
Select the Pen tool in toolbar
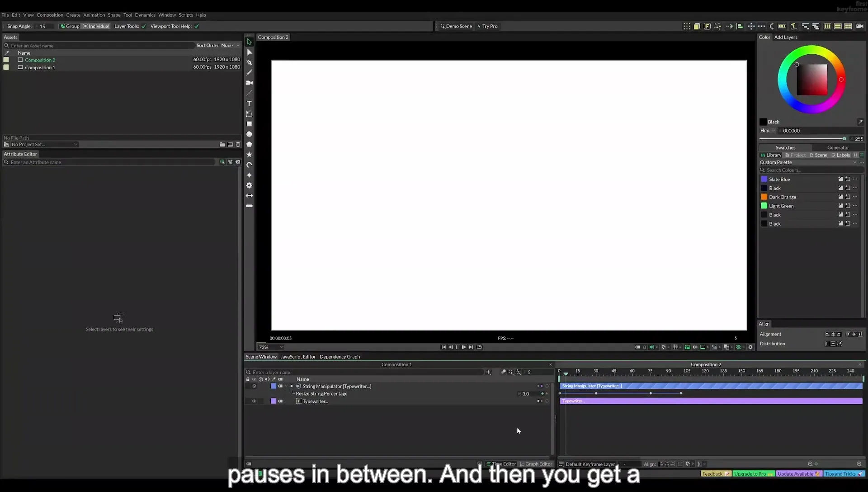(x=249, y=62)
